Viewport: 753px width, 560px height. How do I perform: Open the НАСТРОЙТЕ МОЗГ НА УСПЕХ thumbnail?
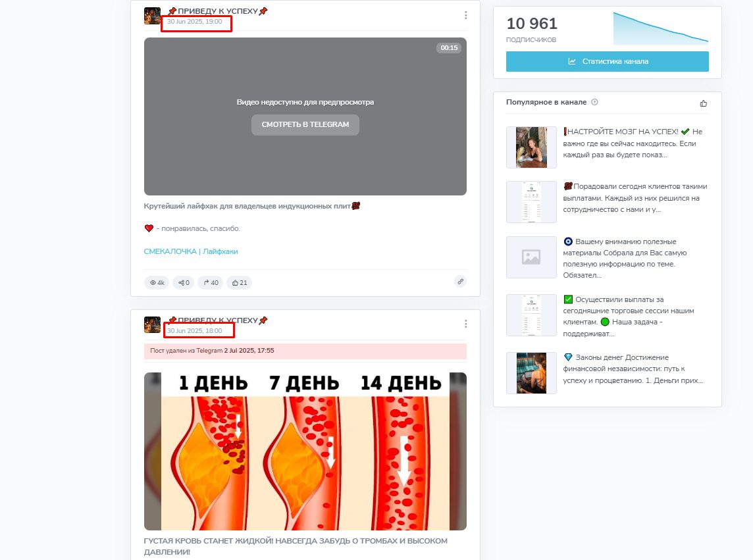531,147
